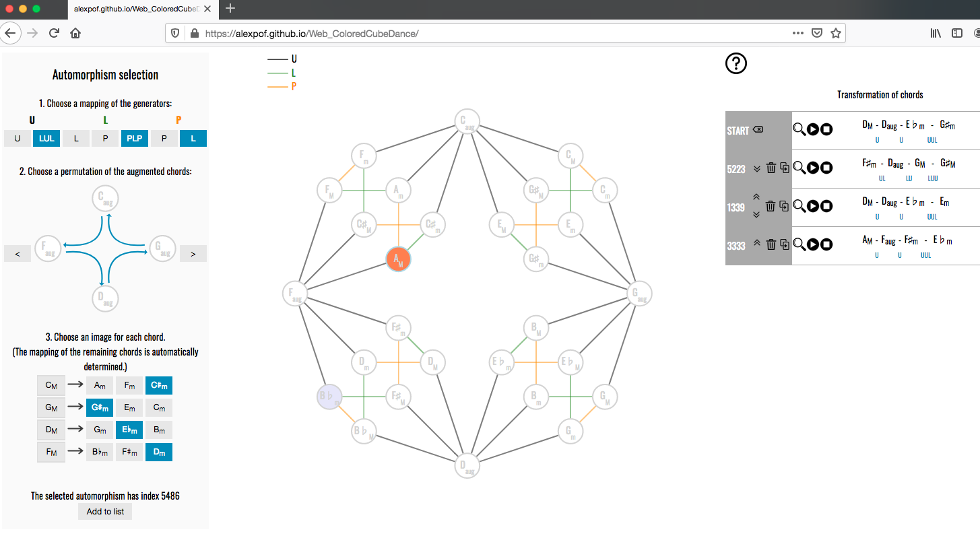
Task: Duplicate row 3333 using its copy icon
Action: click(x=785, y=244)
